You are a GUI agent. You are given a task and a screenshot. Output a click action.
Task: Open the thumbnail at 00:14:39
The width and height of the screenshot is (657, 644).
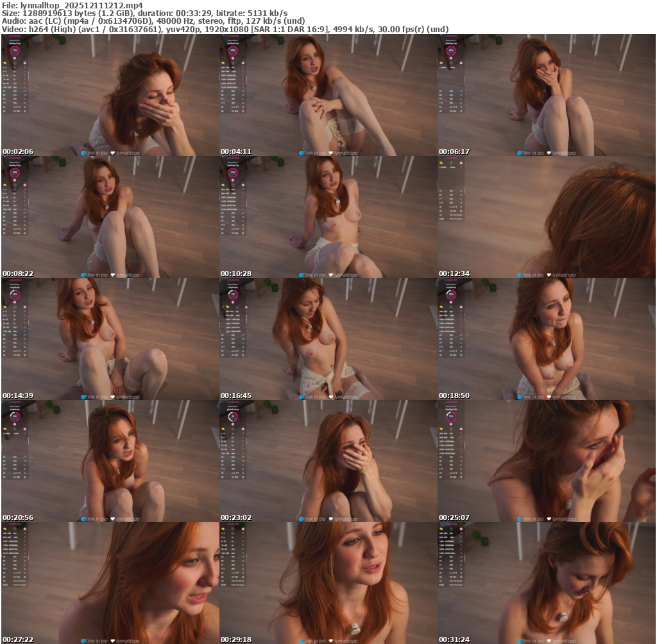tap(110, 339)
